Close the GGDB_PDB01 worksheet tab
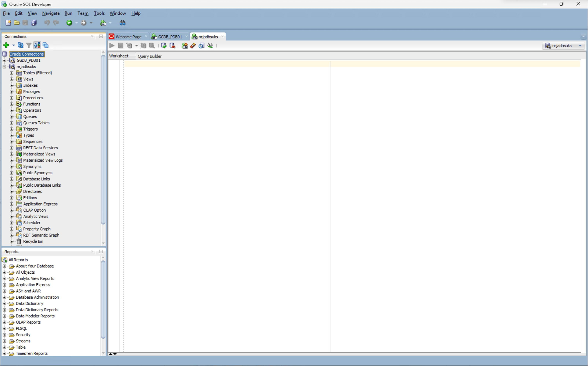Screen dimensions: 588x366 point(186,36)
